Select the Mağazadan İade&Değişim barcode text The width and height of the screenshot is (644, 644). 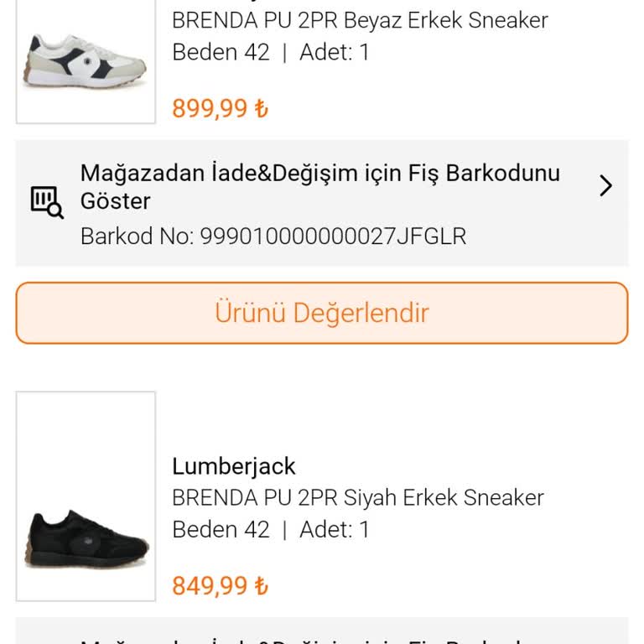(x=319, y=187)
